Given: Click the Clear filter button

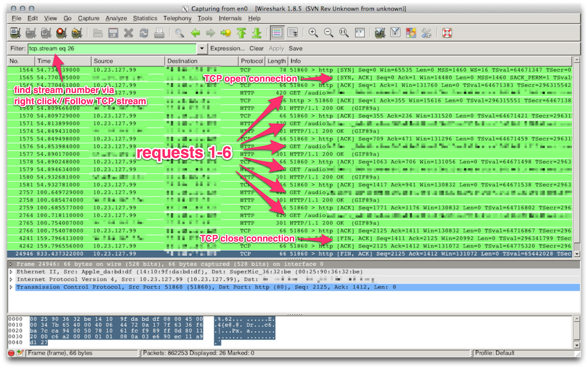Looking at the screenshot, I should 256,49.
